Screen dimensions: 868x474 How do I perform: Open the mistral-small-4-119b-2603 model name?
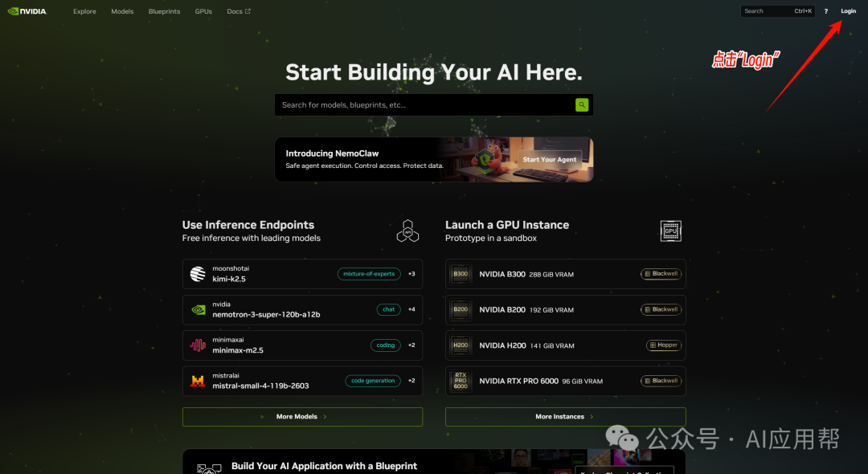tap(260, 386)
